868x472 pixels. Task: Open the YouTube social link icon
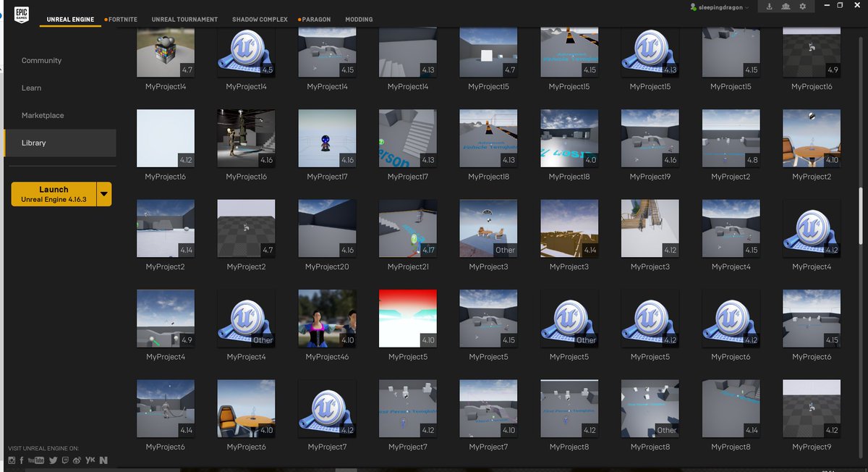click(x=36, y=460)
